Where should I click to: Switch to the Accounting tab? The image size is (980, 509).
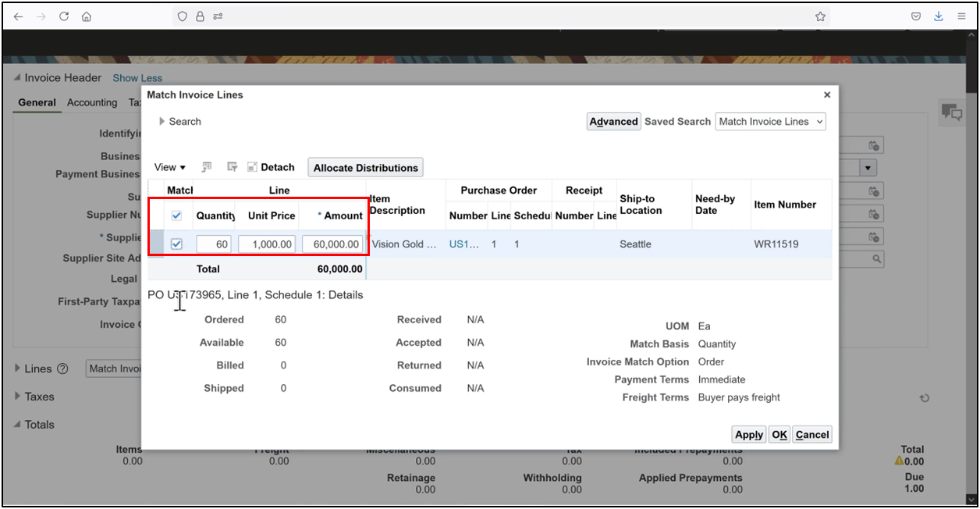(x=92, y=102)
